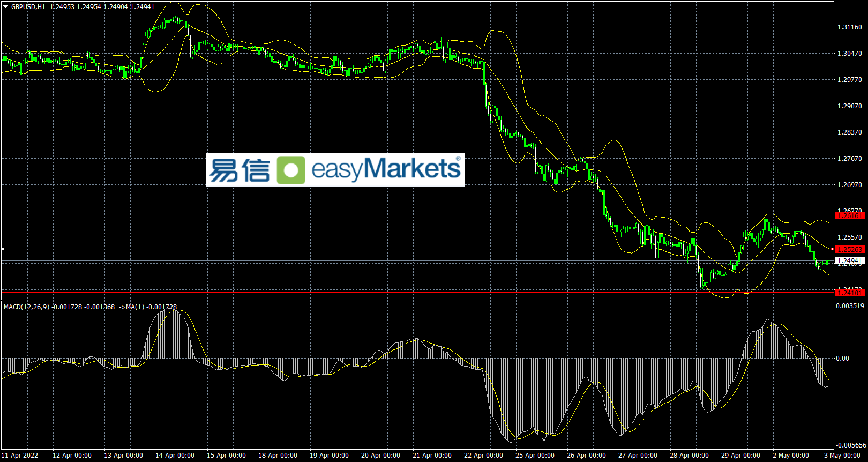
Task: Click the 1.30470 price axis label
Action: click(x=850, y=54)
